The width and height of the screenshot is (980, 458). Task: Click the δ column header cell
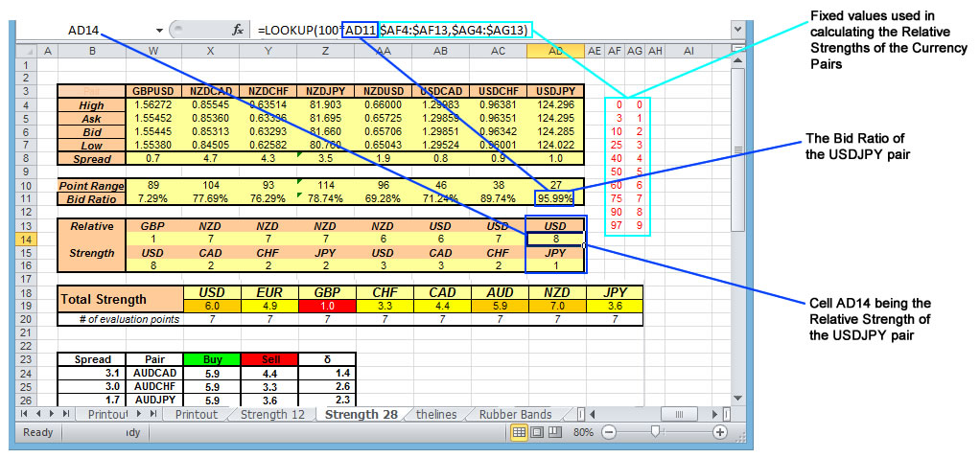pos(326,360)
